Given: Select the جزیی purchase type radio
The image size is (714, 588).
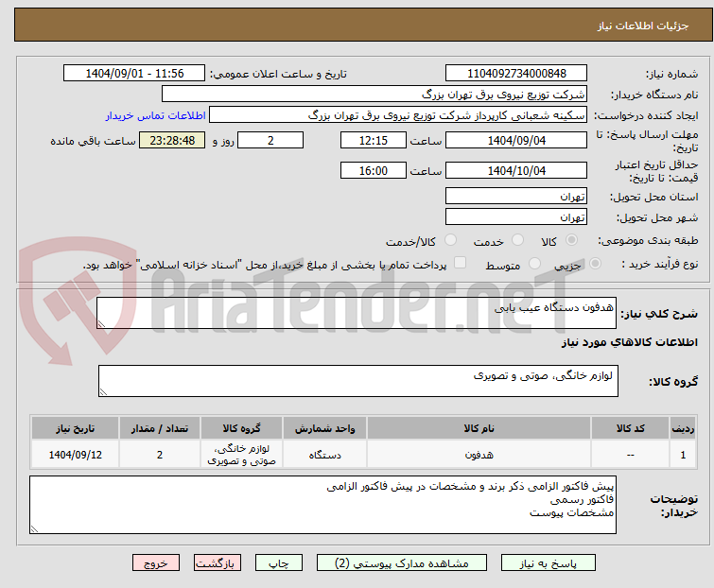Looking at the screenshot, I should point(595,264).
